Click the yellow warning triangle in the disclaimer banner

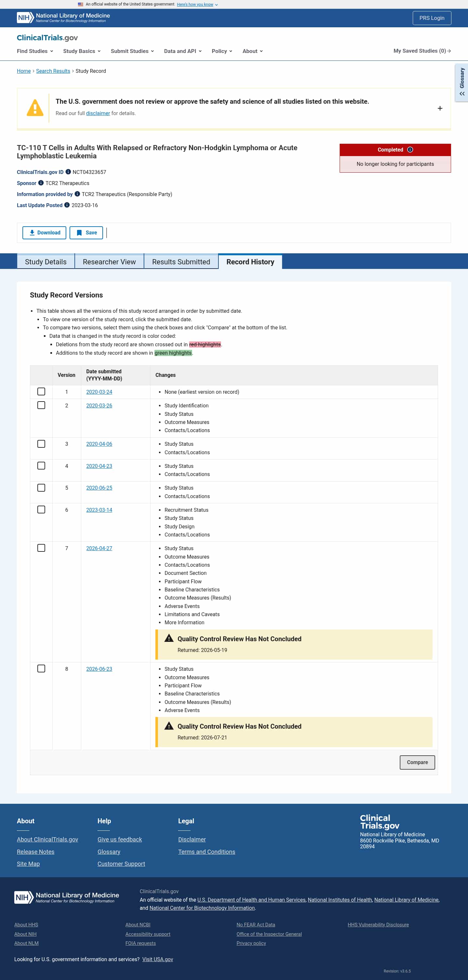(35, 108)
